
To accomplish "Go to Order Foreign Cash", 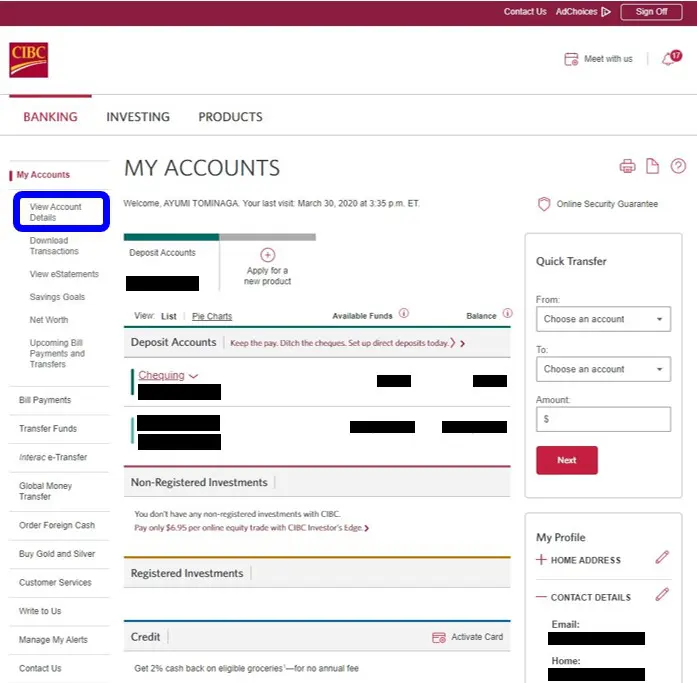I will [56, 525].
